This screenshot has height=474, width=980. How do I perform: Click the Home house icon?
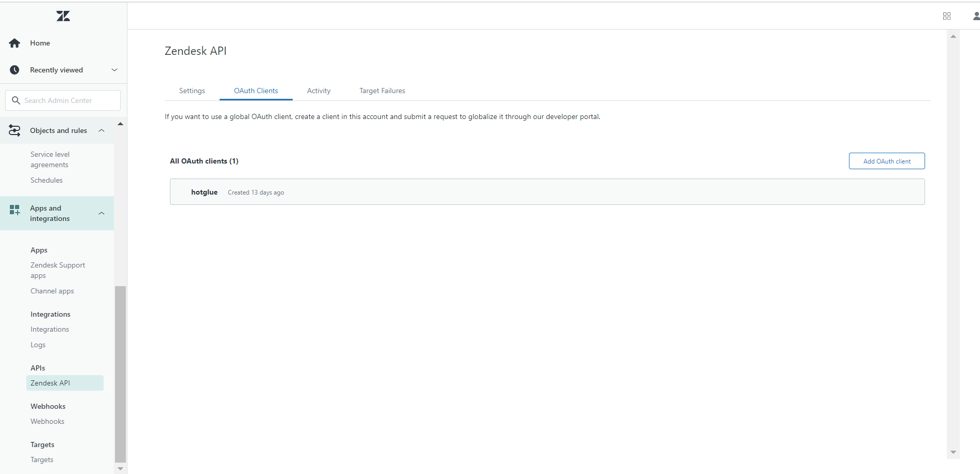15,43
